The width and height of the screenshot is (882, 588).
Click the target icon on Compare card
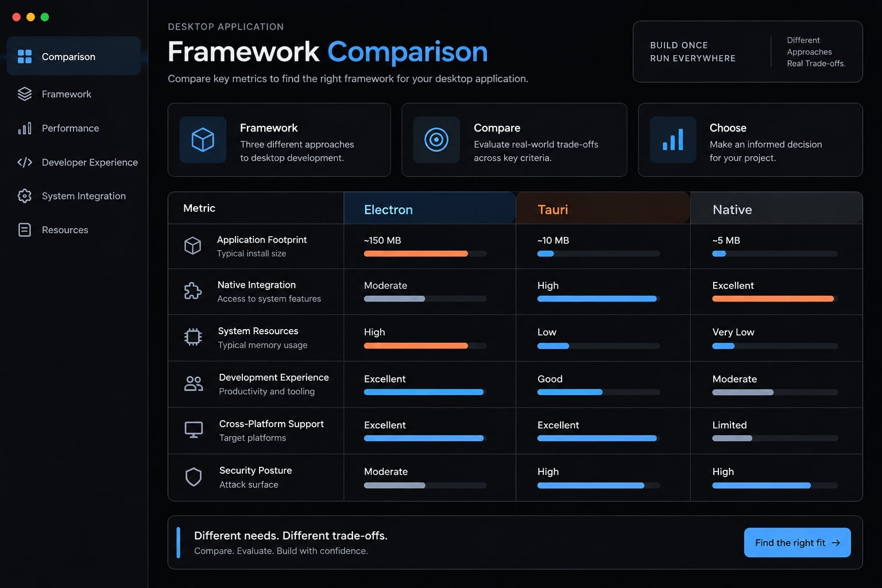(436, 140)
